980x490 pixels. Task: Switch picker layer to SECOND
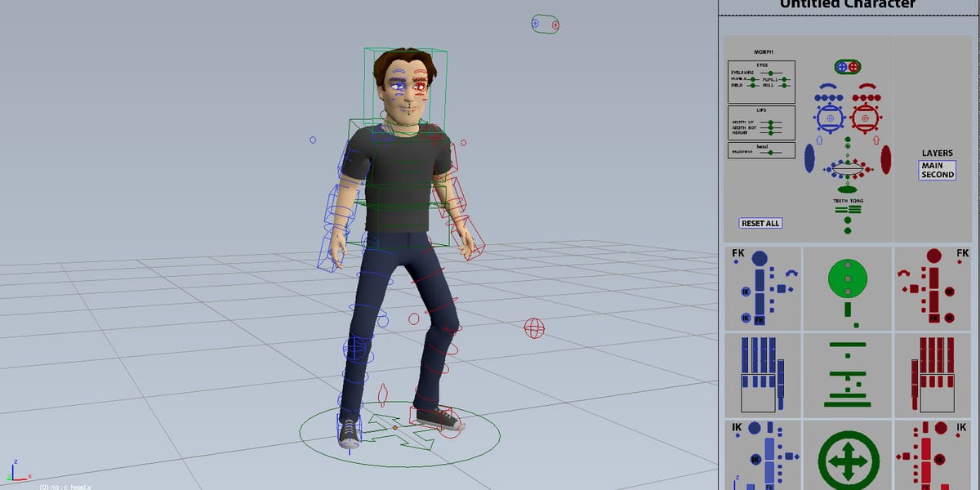[938, 175]
